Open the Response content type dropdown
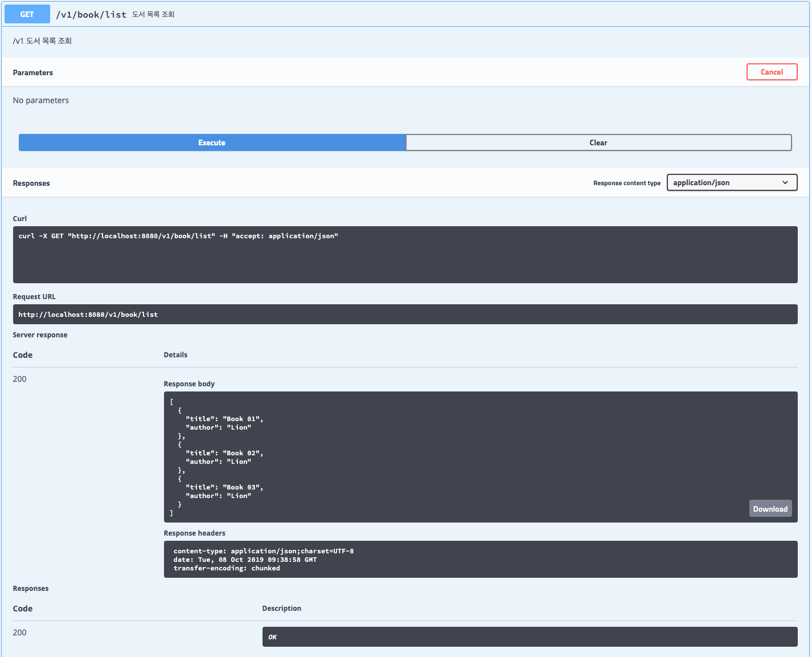Image resolution: width=812 pixels, height=657 pixels. (x=732, y=182)
